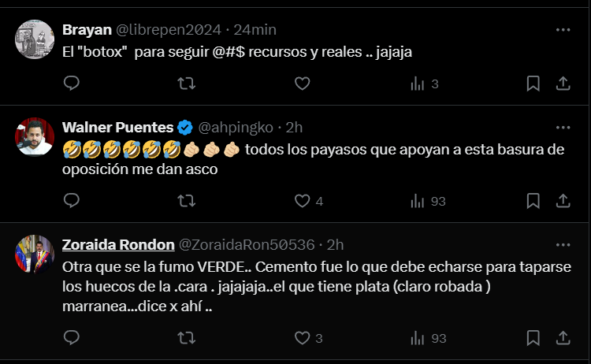591x364 pixels.
Task: Bookmark Brayan's tweet
Action: [533, 84]
